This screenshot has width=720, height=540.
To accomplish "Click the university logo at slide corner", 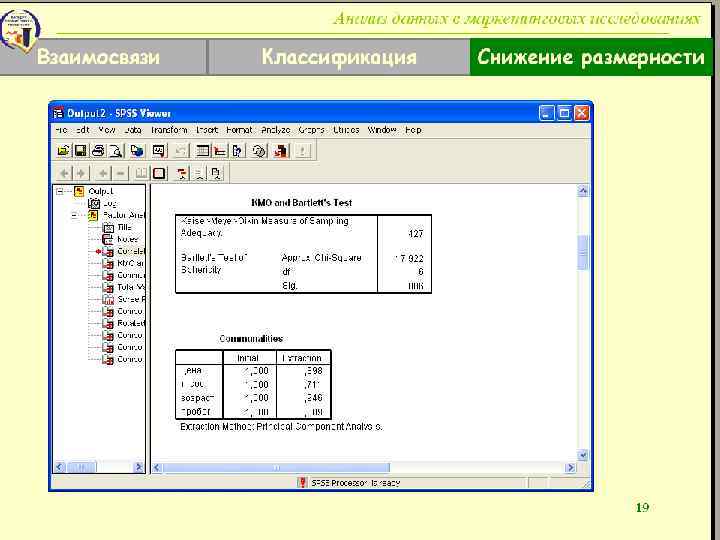I will [x=20, y=31].
